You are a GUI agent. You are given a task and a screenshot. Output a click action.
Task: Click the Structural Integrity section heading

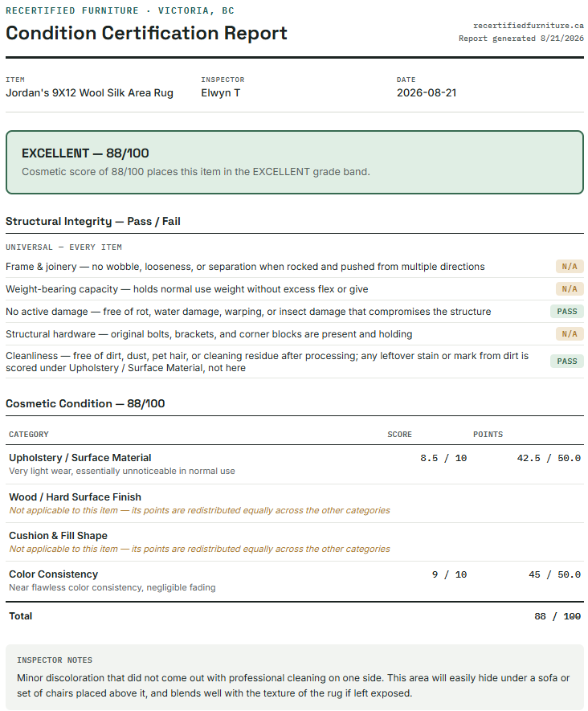pyautogui.click(x=93, y=221)
